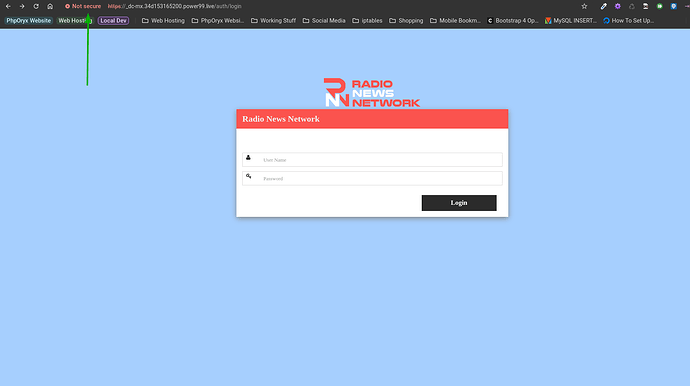The width and height of the screenshot is (690, 386).
Task: Bookmark this page with the star icon
Action: 584,6
